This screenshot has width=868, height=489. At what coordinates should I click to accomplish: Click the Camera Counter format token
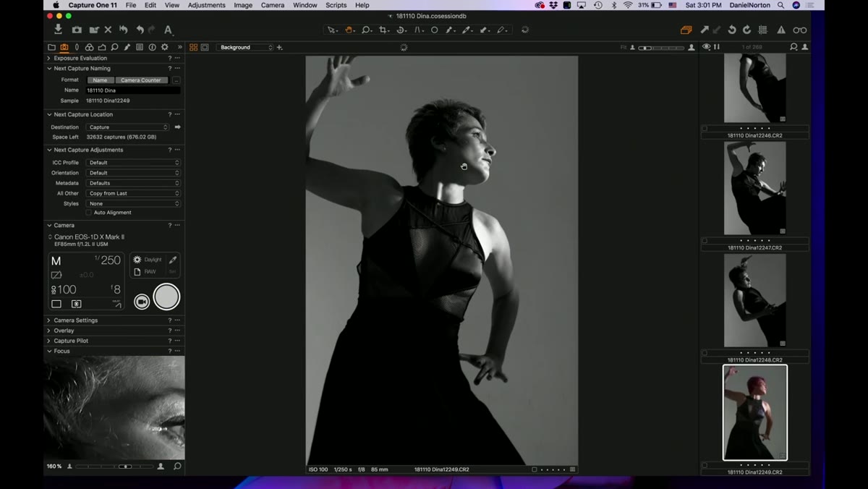[141, 80]
